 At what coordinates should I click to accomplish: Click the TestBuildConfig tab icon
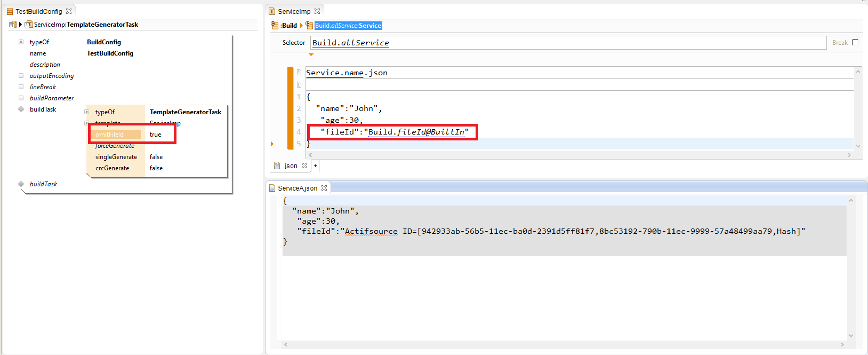click(x=10, y=11)
